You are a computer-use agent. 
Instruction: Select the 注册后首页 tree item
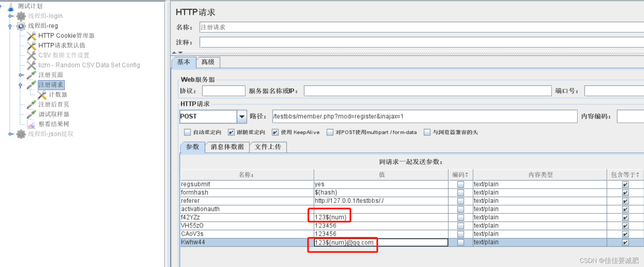[x=54, y=104]
